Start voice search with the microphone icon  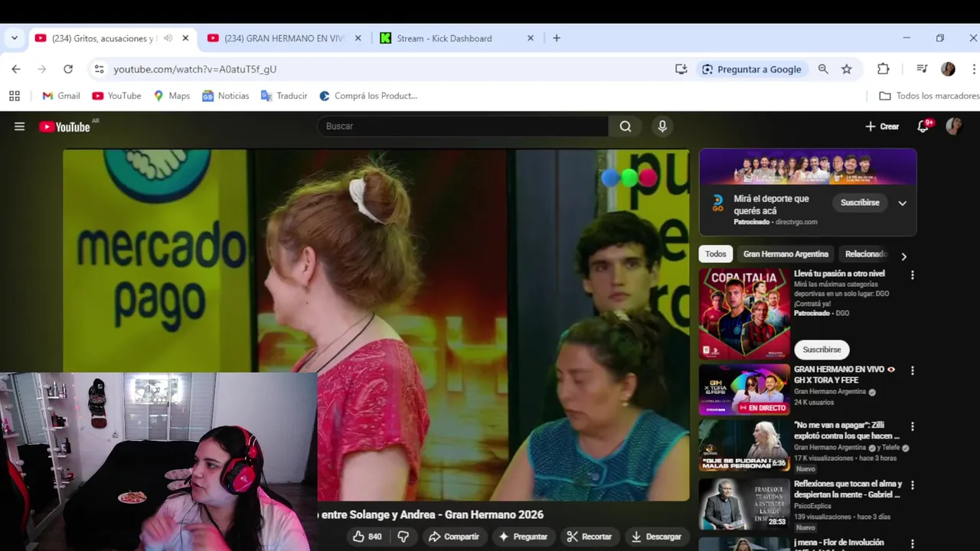662,126
